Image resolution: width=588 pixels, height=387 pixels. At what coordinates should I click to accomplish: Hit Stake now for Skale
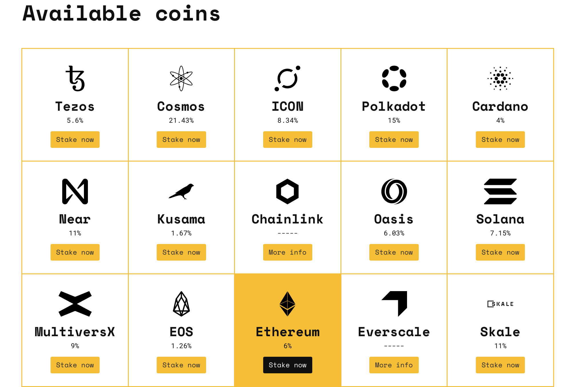tap(500, 365)
